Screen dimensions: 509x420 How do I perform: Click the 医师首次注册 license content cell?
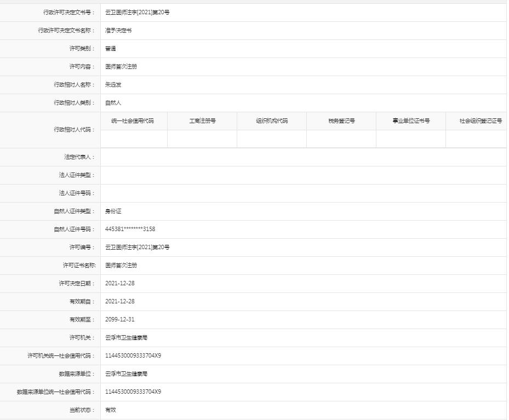120,67
